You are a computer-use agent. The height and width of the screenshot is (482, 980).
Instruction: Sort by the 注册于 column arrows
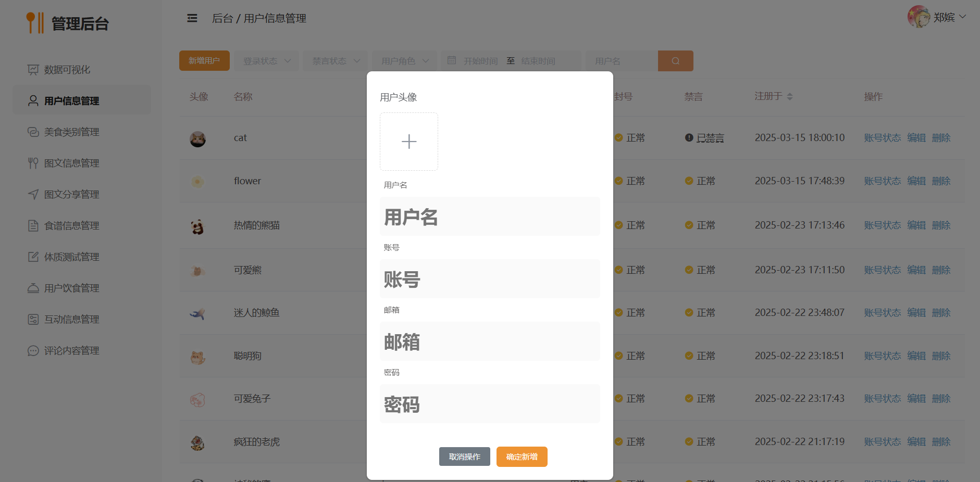(790, 96)
